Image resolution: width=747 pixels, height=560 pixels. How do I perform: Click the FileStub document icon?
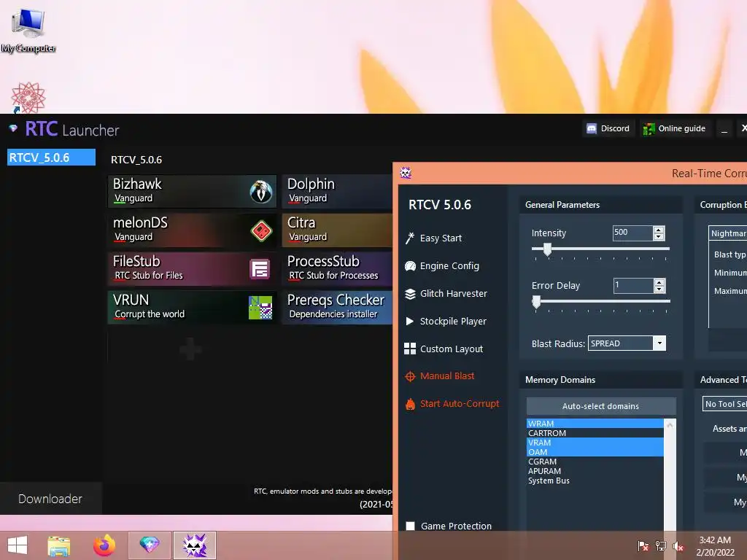[x=260, y=269]
